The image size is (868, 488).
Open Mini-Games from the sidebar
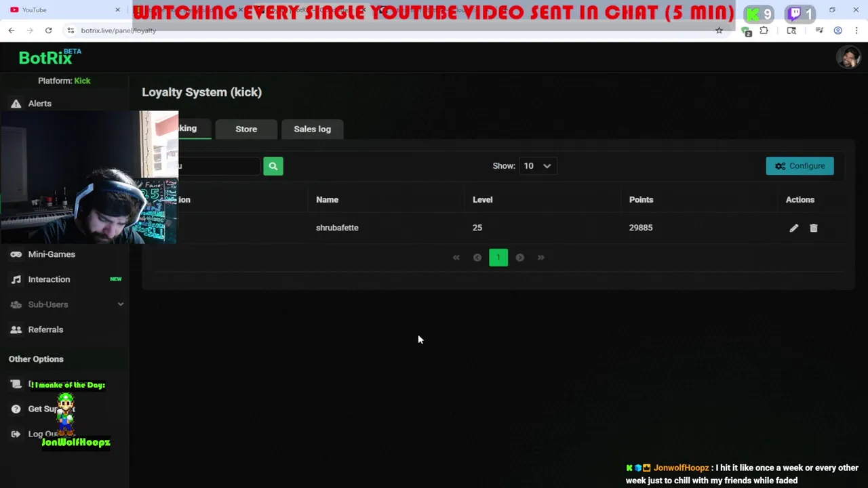52,254
